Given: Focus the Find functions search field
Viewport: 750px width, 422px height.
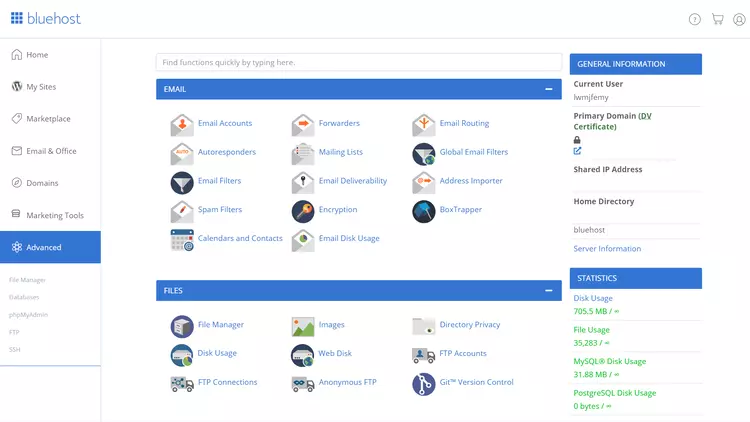Looking at the screenshot, I should (x=359, y=62).
